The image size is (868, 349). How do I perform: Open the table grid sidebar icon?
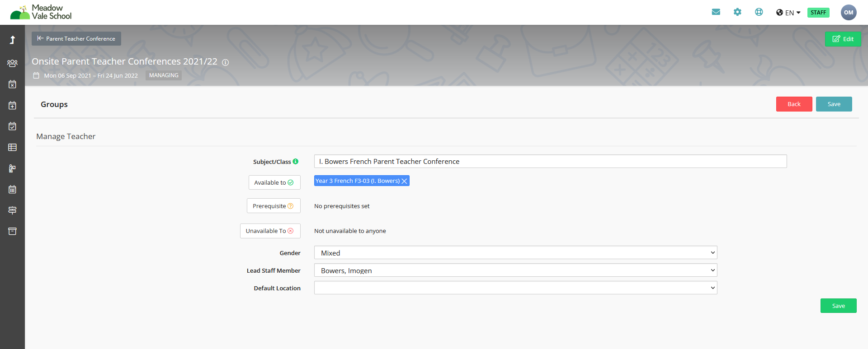point(12,147)
